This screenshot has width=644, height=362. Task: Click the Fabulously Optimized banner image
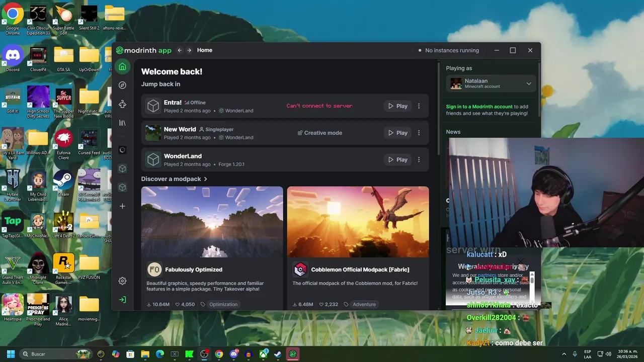click(x=212, y=222)
